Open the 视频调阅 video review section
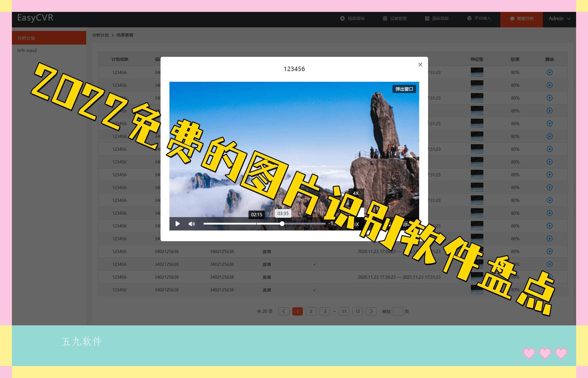 (x=356, y=18)
